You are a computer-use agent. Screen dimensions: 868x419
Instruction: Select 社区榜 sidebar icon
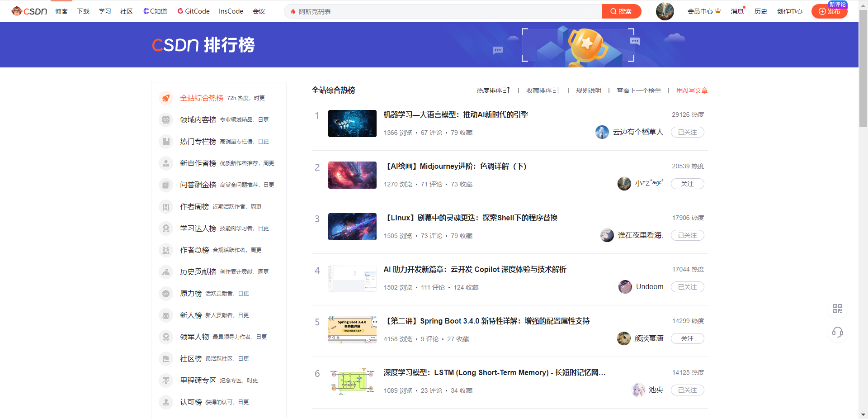pos(166,359)
